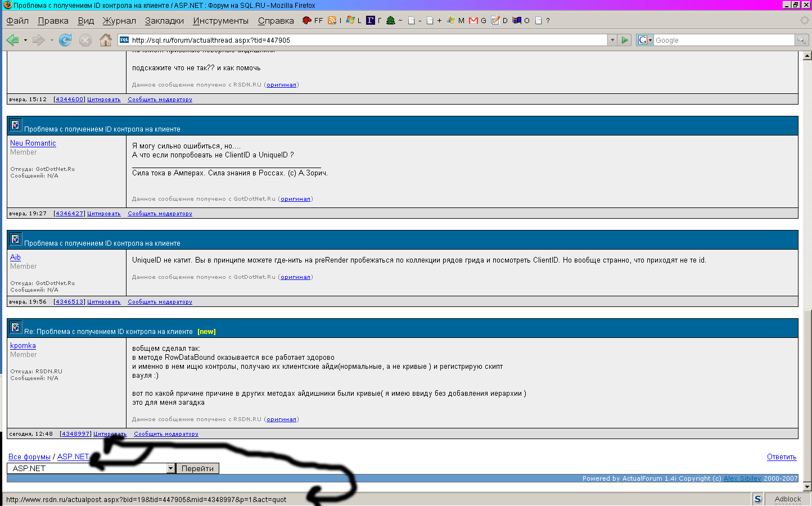Click the Stop loading icon
This screenshot has height=506, width=812.
(85, 40)
